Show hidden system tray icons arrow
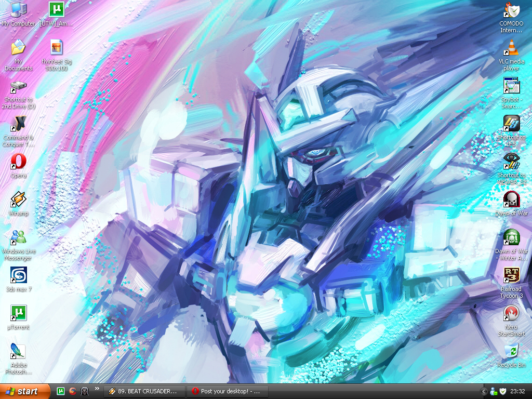This screenshot has width=532, height=399. coord(484,392)
